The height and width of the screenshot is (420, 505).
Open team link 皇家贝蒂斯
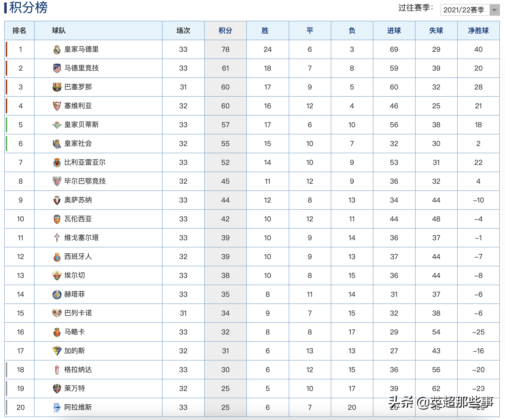pos(82,125)
